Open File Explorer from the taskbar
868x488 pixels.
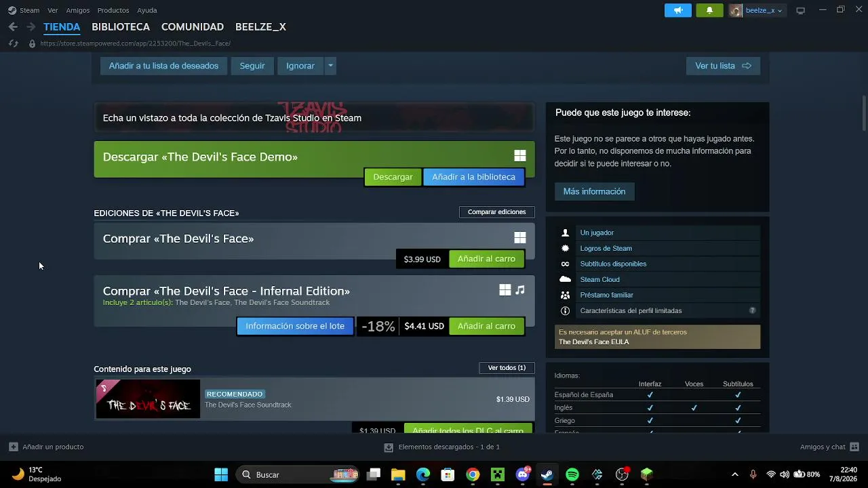398,474
